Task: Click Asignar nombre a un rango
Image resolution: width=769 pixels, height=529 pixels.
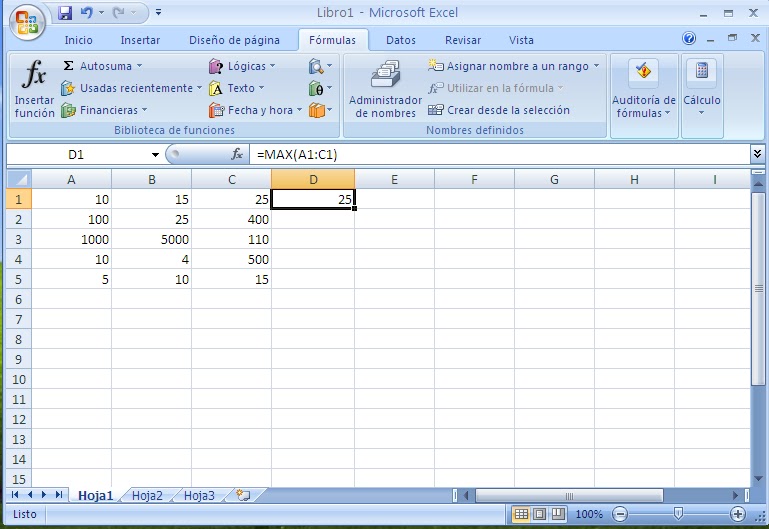Action: pos(513,66)
